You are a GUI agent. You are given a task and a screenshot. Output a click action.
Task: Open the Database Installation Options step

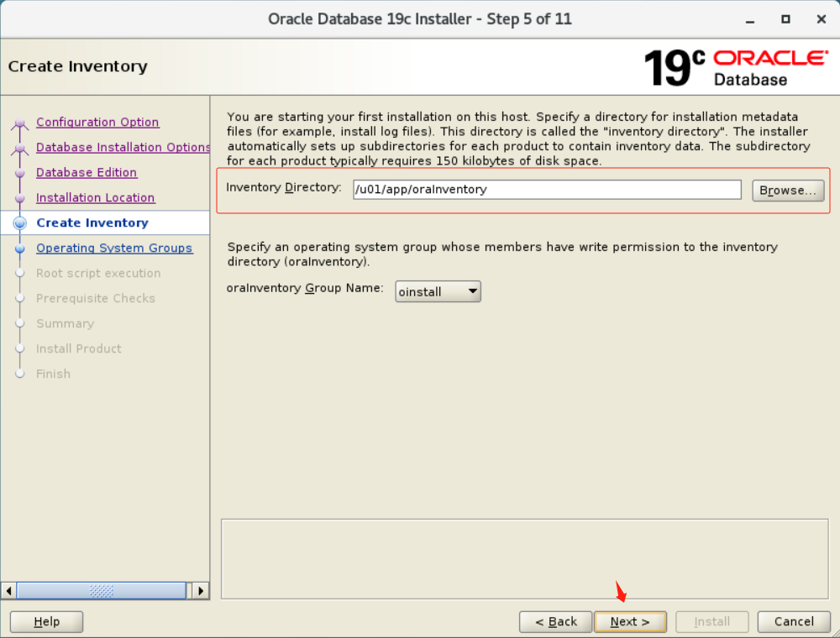coord(123,147)
